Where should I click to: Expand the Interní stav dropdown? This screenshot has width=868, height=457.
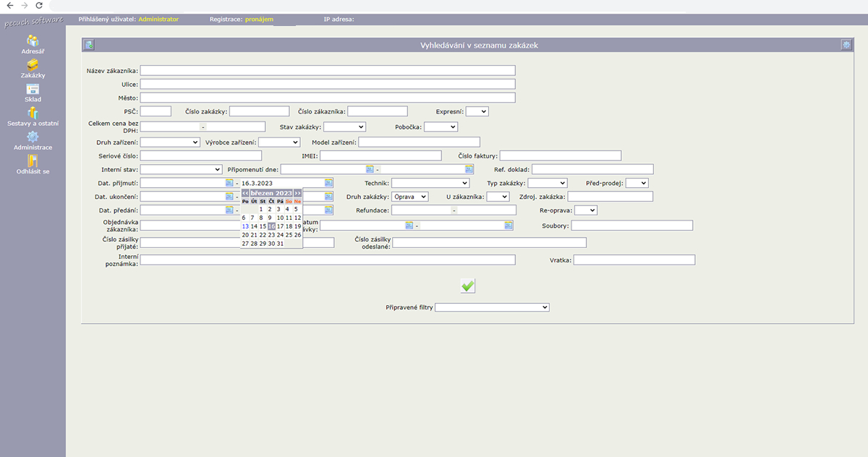[181, 169]
